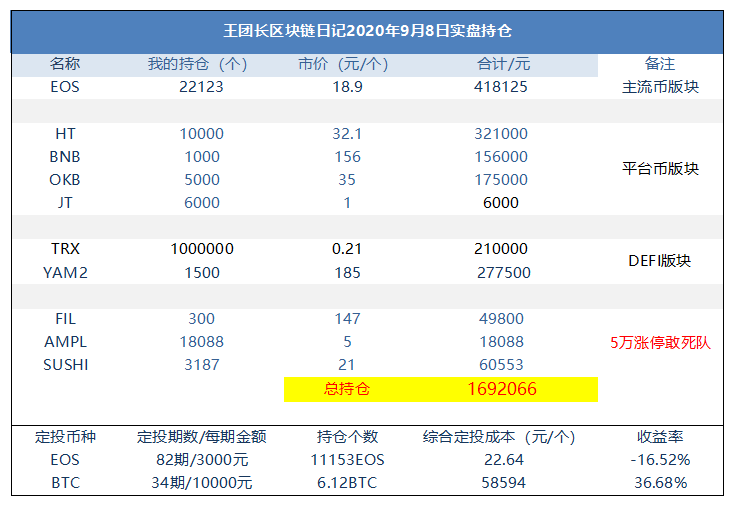The width and height of the screenshot is (739, 517).
Task: Click the red 5万涨停敢死队 note
Action: coord(660,343)
